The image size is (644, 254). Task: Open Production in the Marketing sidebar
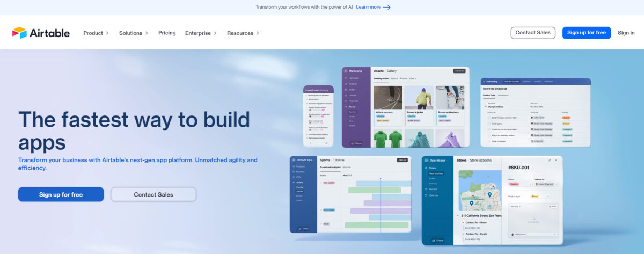pos(354,101)
